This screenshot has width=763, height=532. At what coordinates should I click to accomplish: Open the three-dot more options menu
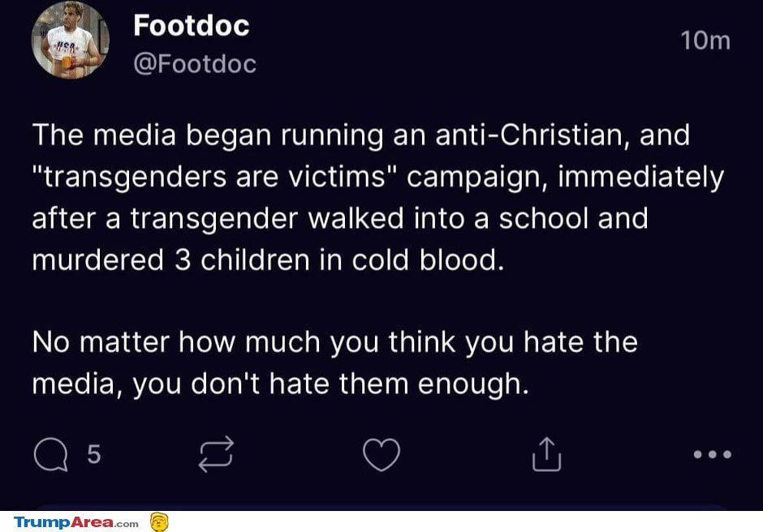[713, 454]
